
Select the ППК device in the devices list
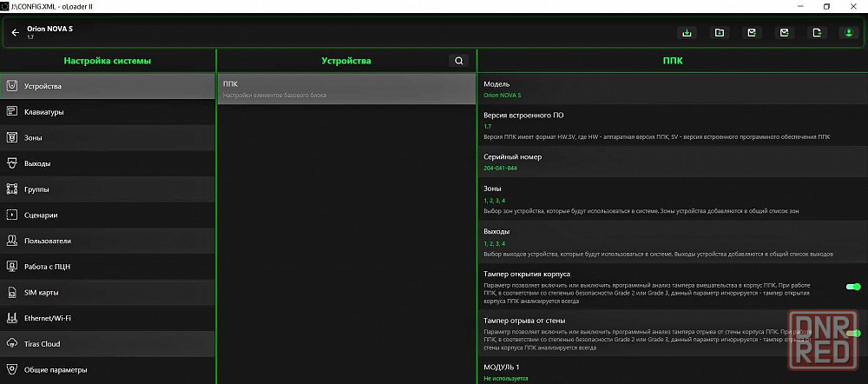(346, 89)
